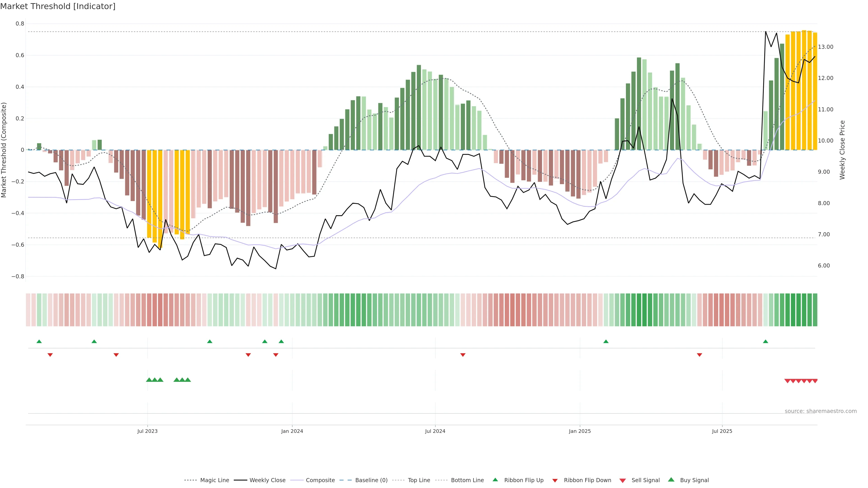Click the Ribbon Flip Up marker after Jan 2025
This screenshot has height=488, width=868.
[x=606, y=342]
